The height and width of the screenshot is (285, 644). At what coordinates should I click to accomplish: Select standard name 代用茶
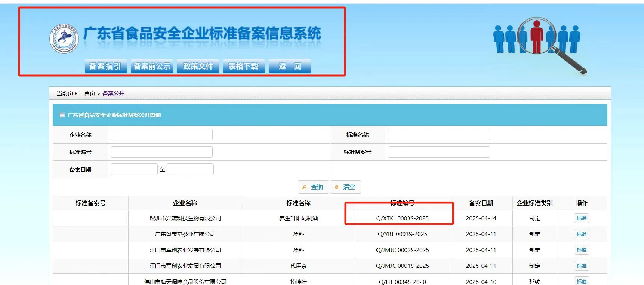click(298, 266)
